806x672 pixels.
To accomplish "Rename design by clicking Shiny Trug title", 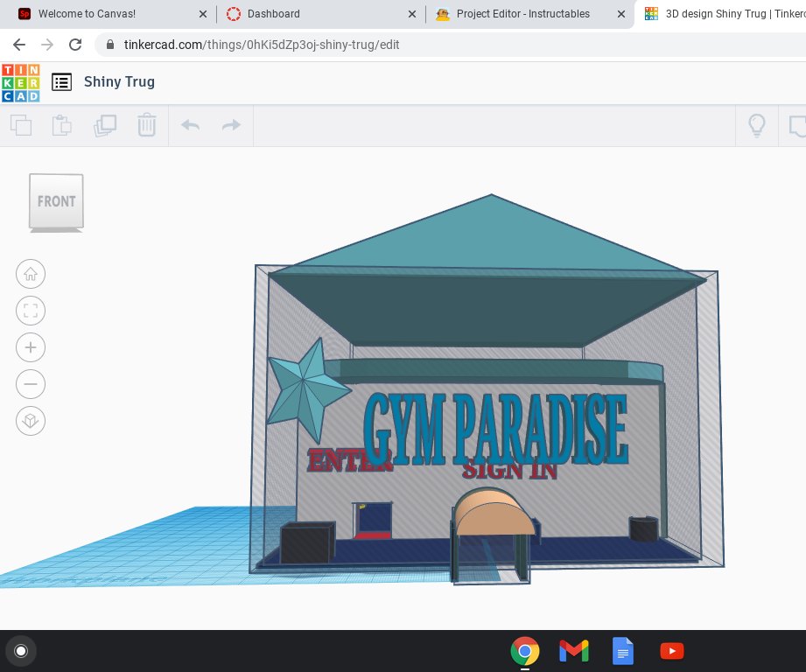I will 119,81.
